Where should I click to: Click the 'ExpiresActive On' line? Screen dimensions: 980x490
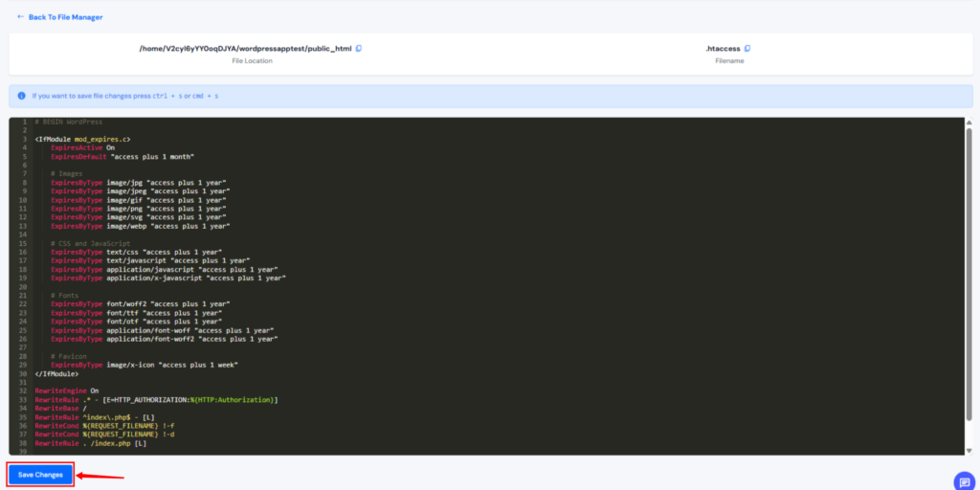[x=82, y=148]
